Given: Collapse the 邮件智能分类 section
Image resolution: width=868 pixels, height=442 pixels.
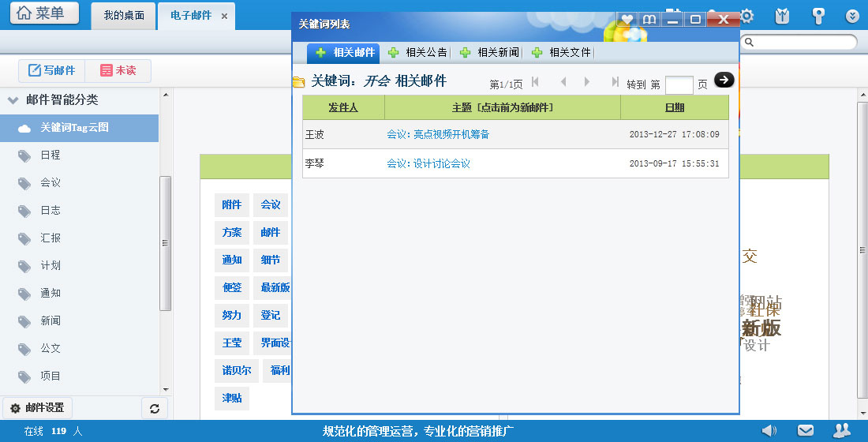Looking at the screenshot, I should (x=13, y=100).
